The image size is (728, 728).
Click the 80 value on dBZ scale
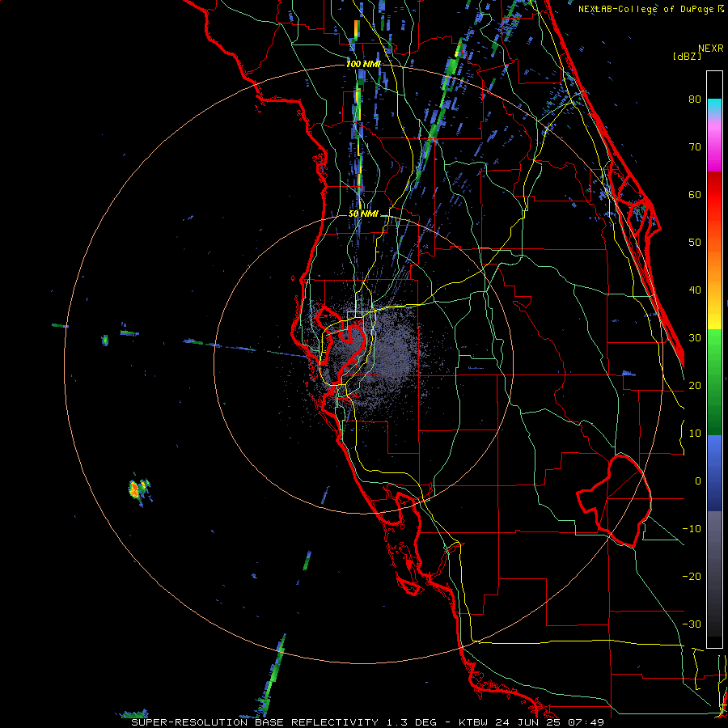coord(695,99)
